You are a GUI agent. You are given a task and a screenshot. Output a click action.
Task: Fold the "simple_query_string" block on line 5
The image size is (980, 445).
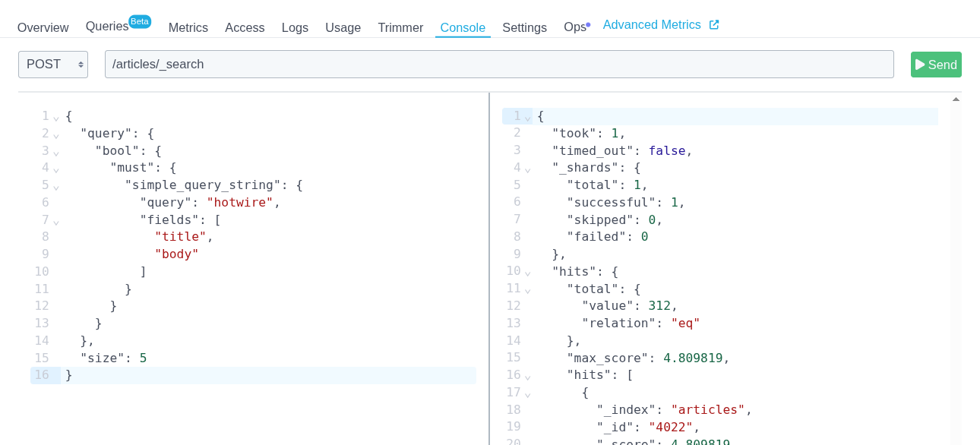[56, 186]
